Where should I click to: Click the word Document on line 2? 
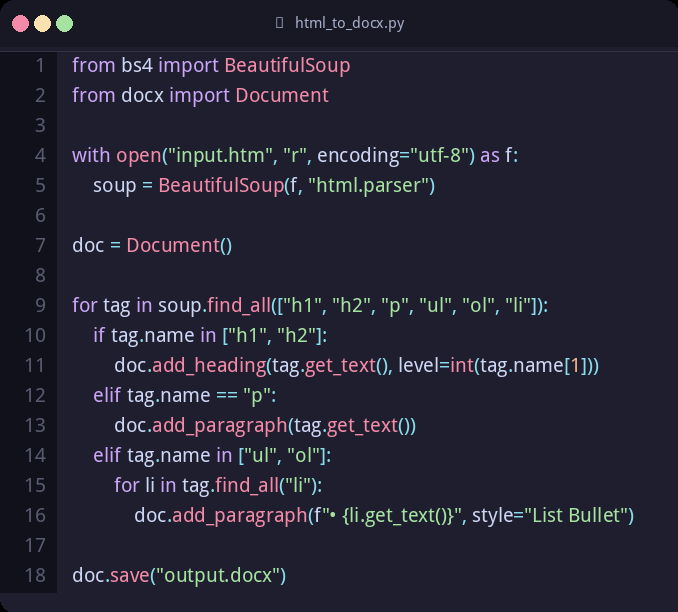click(x=282, y=96)
